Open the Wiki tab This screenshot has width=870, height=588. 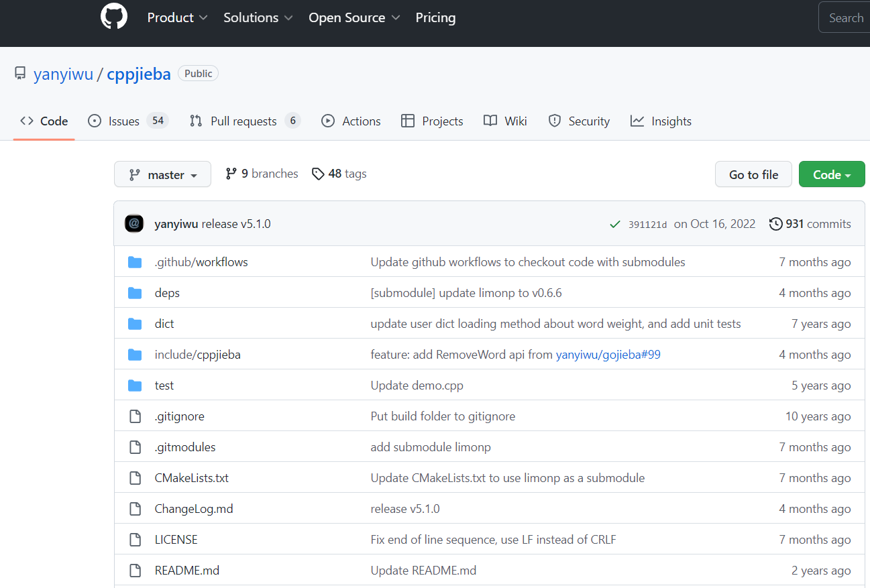[x=505, y=121]
